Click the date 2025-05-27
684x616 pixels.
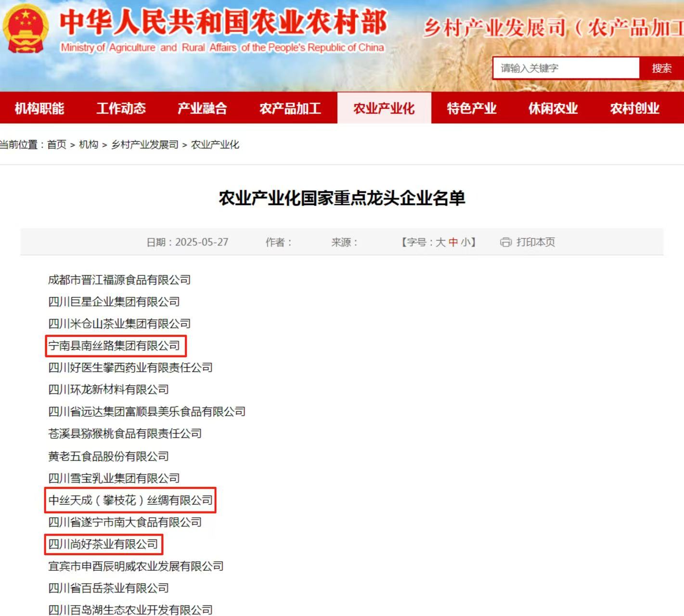click(202, 242)
